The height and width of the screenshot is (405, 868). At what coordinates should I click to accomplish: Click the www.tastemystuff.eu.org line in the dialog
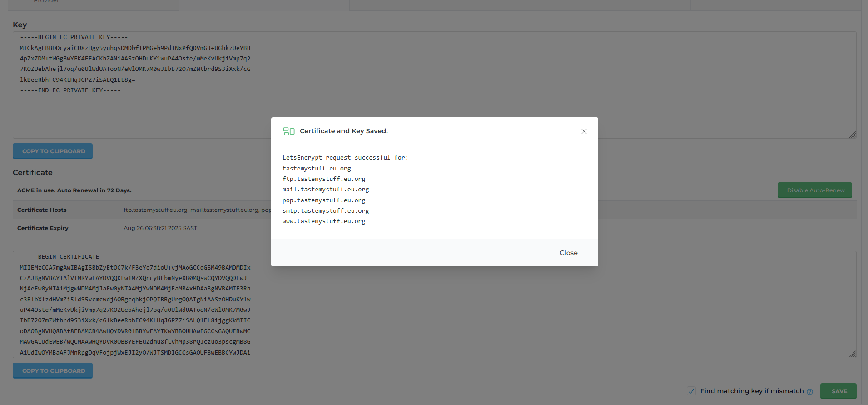coord(323,221)
